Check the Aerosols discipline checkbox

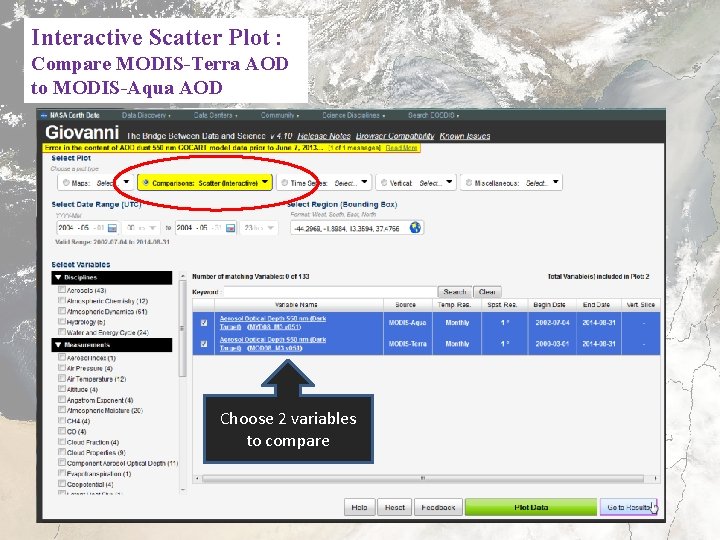[x=62, y=290]
